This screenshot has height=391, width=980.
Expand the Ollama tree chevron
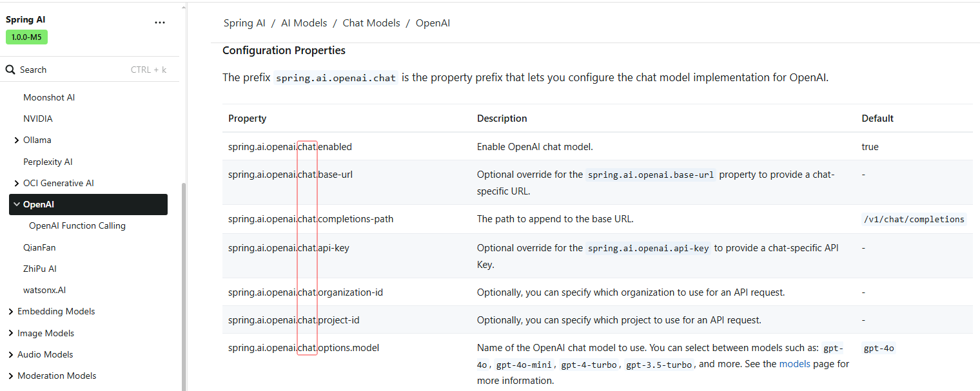(x=16, y=140)
